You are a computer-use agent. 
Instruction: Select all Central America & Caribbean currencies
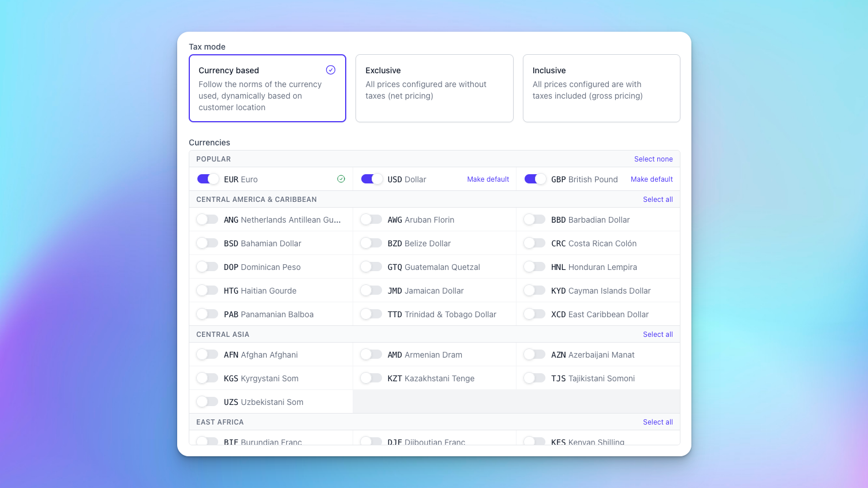point(657,200)
